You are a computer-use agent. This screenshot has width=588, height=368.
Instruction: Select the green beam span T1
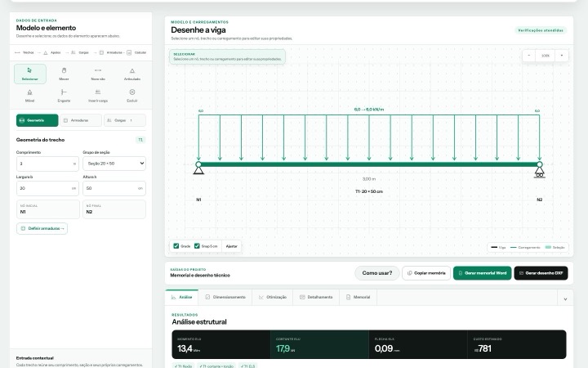pos(369,164)
